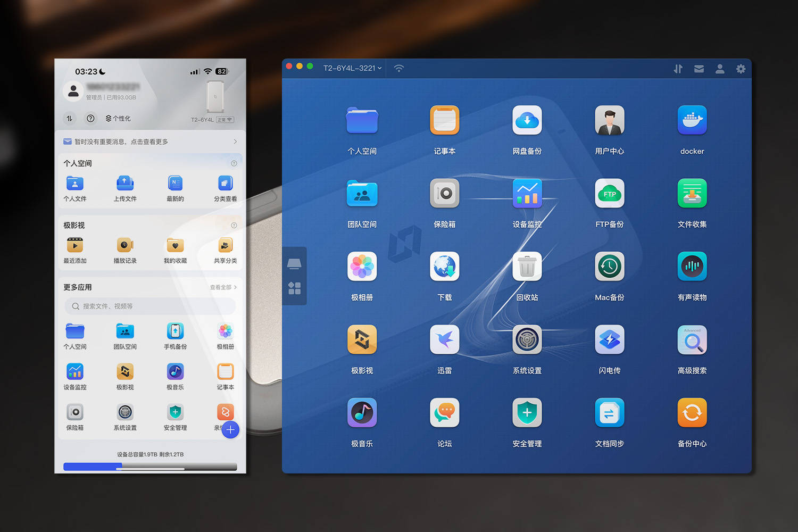Open 记事本 in the phone app
This screenshot has height=532, width=798.
225,371
